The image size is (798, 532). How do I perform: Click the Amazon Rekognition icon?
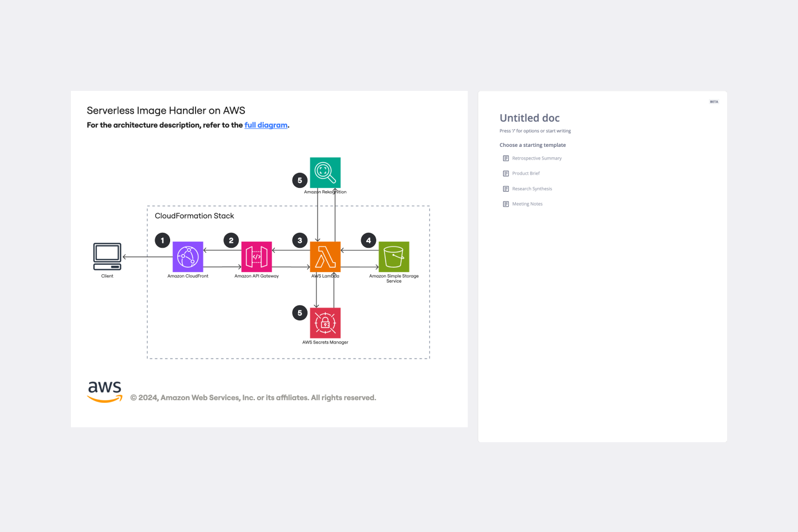(x=325, y=172)
